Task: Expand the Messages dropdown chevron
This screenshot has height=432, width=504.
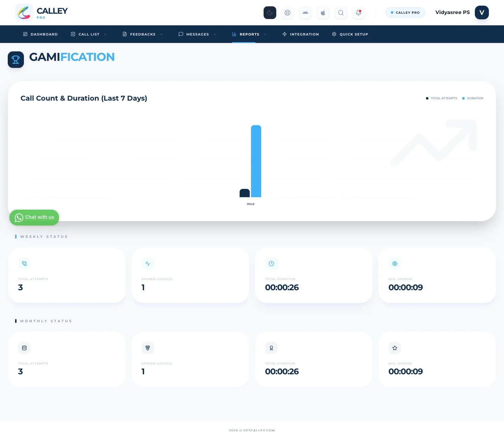Action: (x=215, y=34)
